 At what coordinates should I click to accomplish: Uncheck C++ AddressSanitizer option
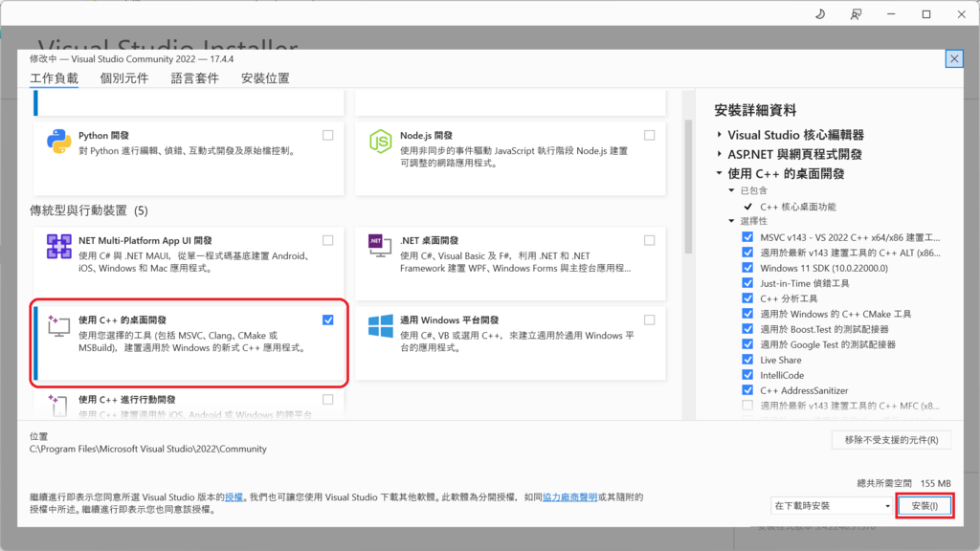[747, 390]
